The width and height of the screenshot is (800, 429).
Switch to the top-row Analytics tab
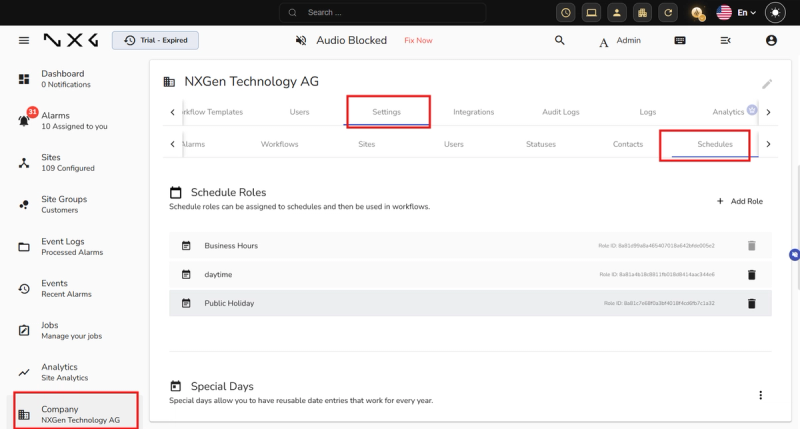point(728,112)
